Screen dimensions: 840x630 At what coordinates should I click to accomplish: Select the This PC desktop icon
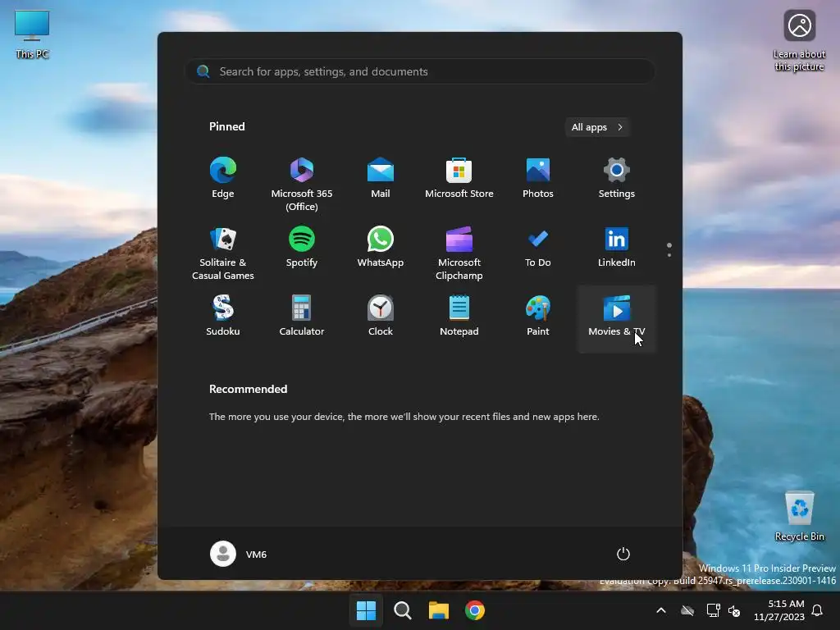click(32, 34)
